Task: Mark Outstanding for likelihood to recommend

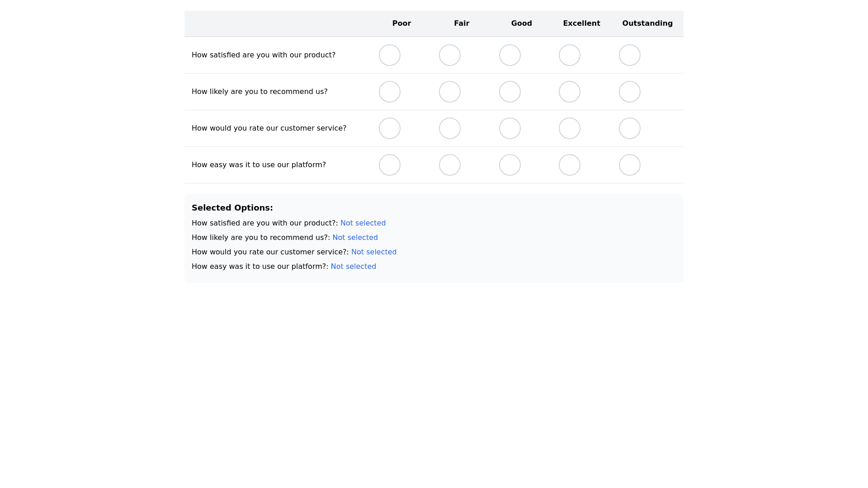Action: [x=630, y=92]
